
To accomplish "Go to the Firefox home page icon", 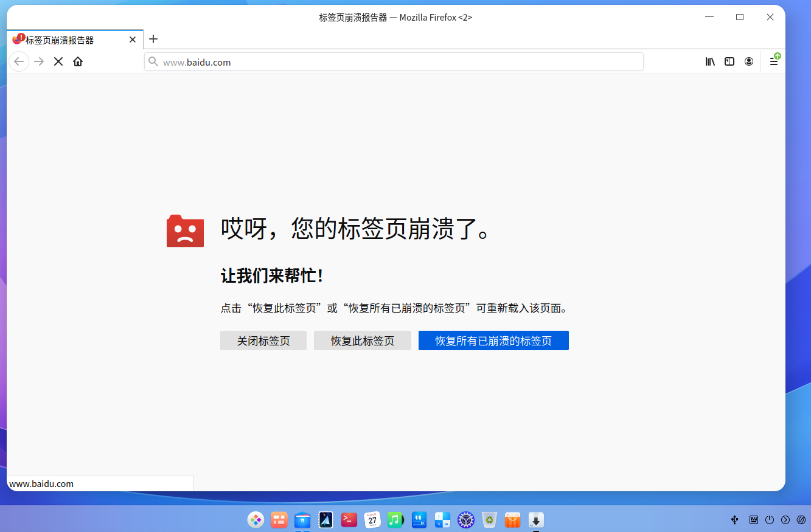I will (x=78, y=61).
